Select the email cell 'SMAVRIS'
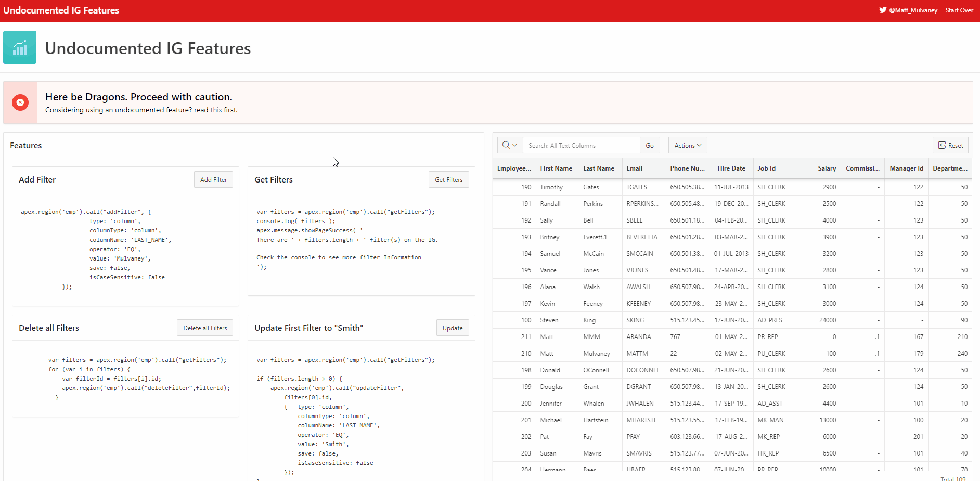 (x=644, y=453)
